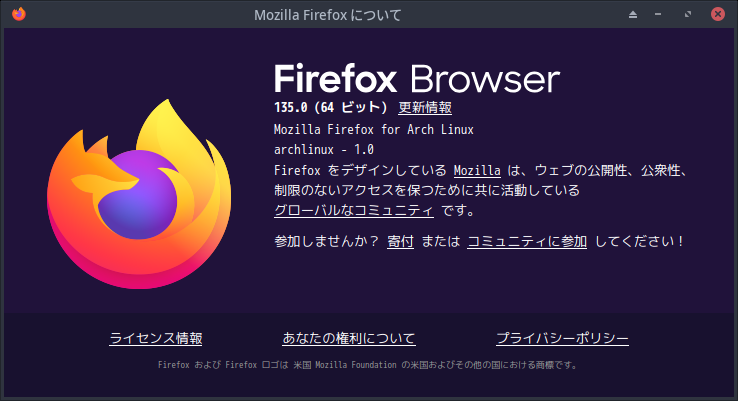Minimize the Firefox about window
The height and width of the screenshot is (401, 738).
point(658,15)
